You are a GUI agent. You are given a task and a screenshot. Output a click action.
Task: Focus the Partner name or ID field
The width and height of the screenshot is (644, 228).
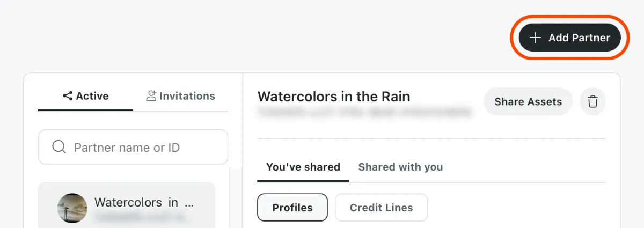point(133,147)
